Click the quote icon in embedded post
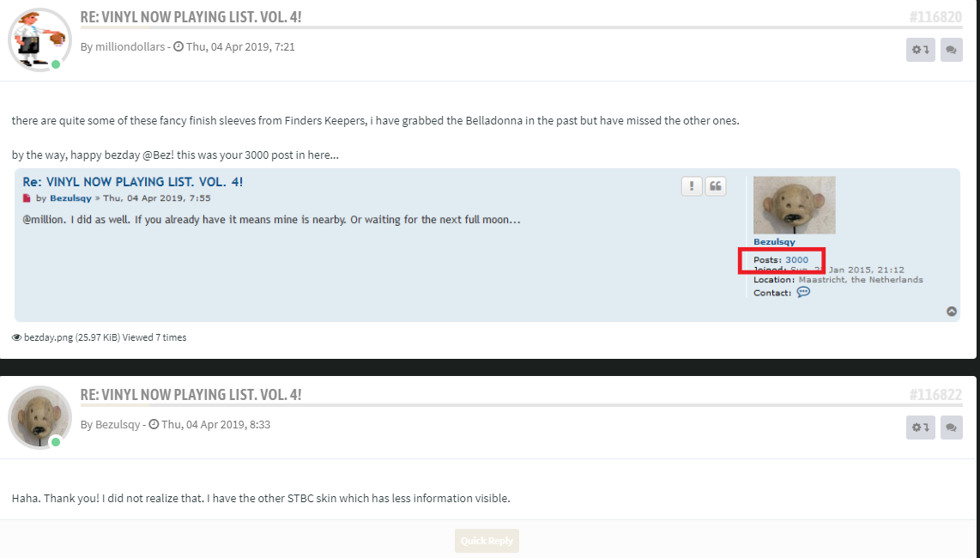This screenshot has width=980, height=558. click(716, 186)
